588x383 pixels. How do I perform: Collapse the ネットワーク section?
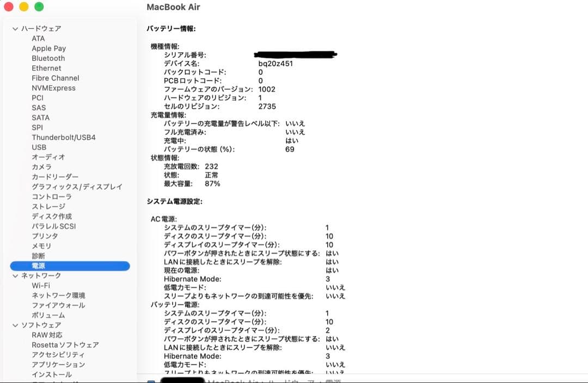(x=14, y=276)
